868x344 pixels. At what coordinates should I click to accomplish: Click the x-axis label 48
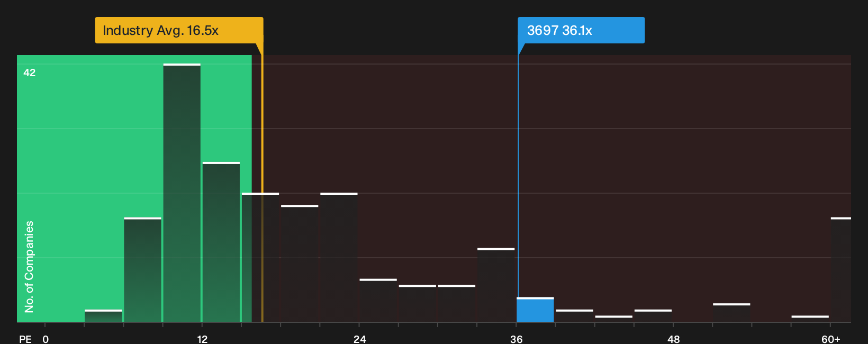tap(673, 339)
